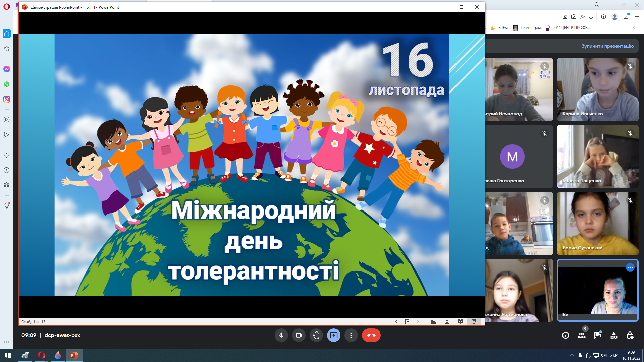
Task: Open host controls lock icon
Action: [x=630, y=335]
